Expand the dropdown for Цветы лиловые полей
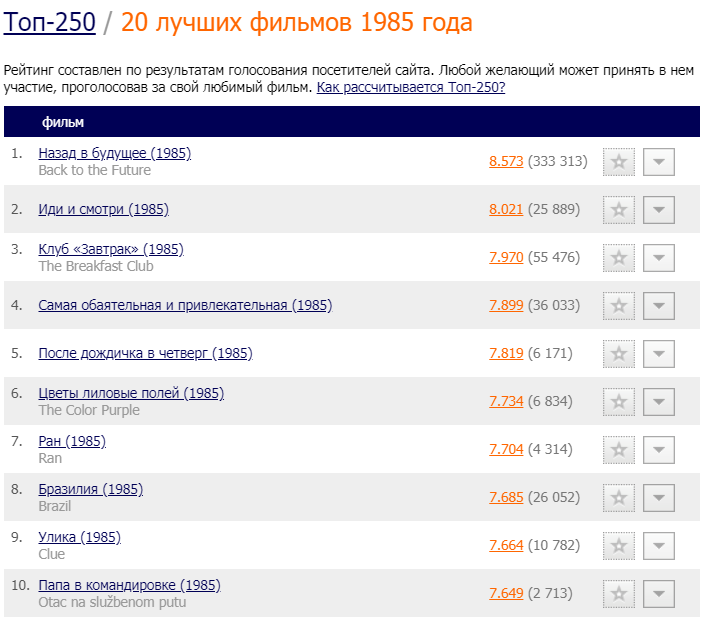The width and height of the screenshot is (705, 623). [x=659, y=402]
